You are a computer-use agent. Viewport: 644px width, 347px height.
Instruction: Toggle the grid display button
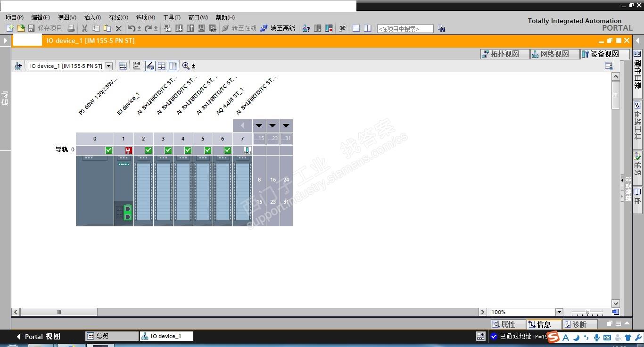click(162, 66)
